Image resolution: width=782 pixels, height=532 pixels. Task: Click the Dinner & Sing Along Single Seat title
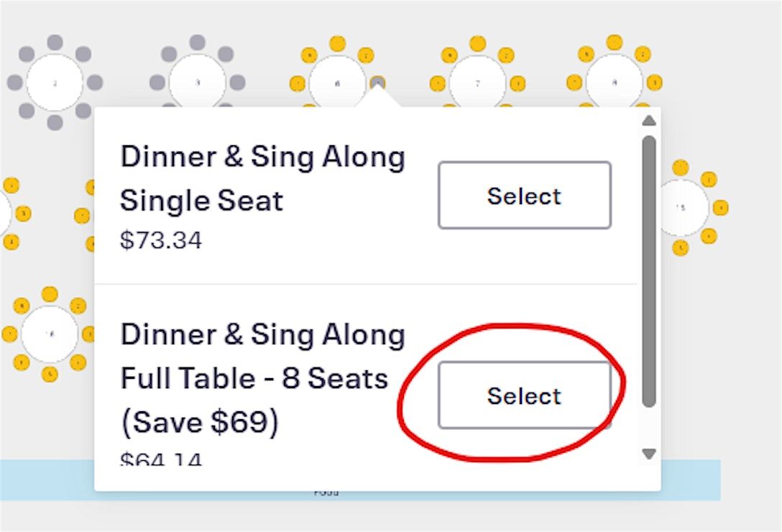[x=262, y=178]
